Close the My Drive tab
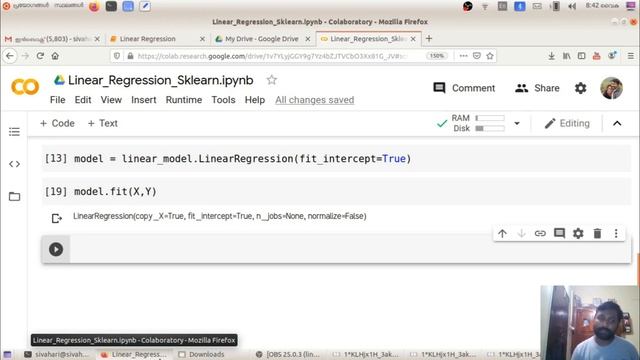Screen dimensions: 640x360 (308, 39)
